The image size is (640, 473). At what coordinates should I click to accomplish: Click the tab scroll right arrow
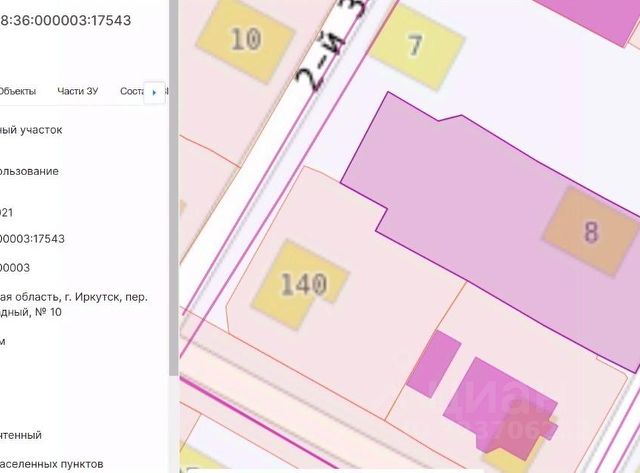[154, 93]
